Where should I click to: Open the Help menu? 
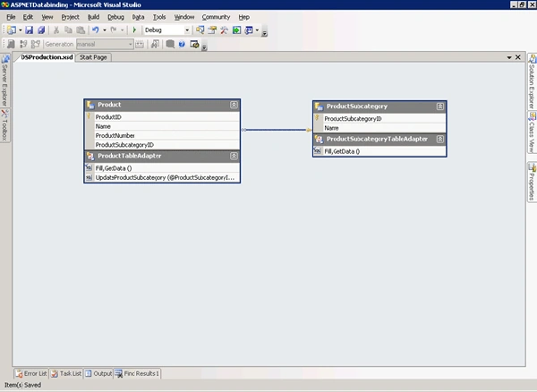point(243,17)
